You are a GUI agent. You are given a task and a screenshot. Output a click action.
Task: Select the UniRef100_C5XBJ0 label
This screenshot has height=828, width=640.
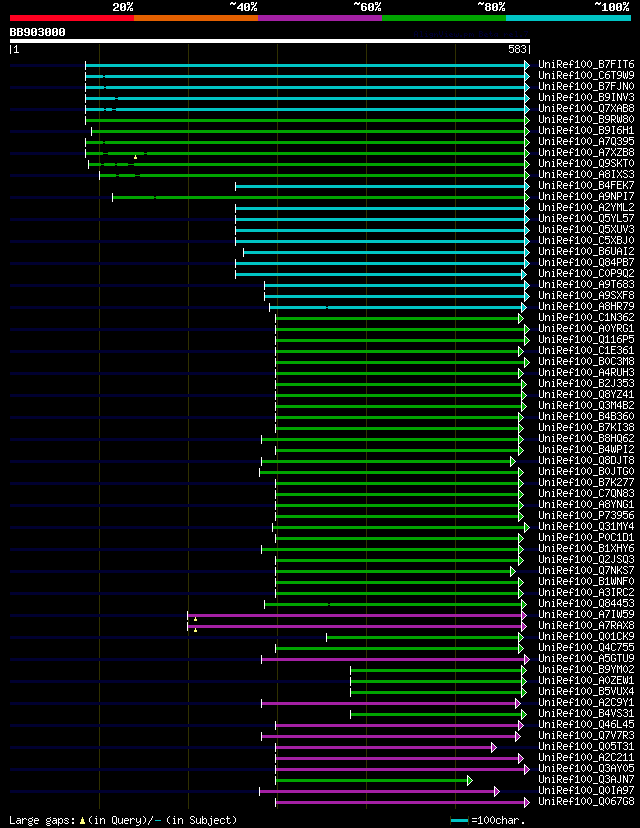pyautogui.click(x=586, y=241)
